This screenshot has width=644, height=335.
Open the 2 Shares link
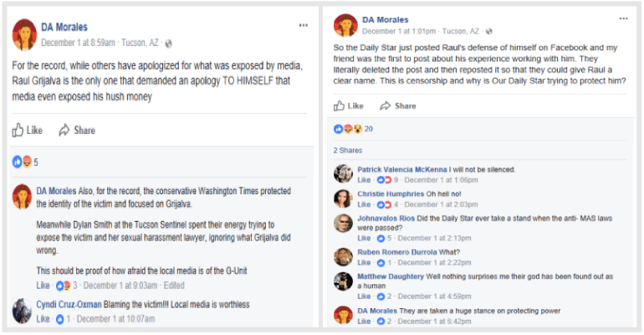coord(347,151)
